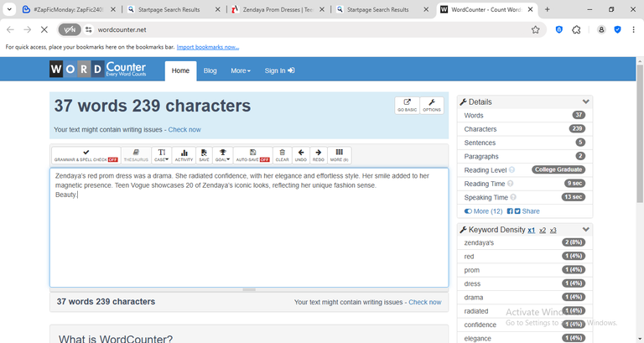Open site information icon

coord(88,29)
